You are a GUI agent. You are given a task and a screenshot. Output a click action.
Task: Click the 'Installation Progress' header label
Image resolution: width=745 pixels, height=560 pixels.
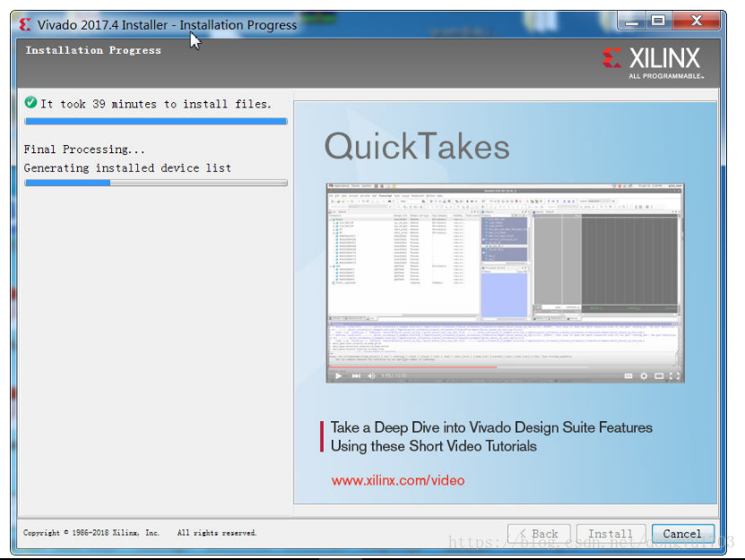pyautogui.click(x=93, y=50)
